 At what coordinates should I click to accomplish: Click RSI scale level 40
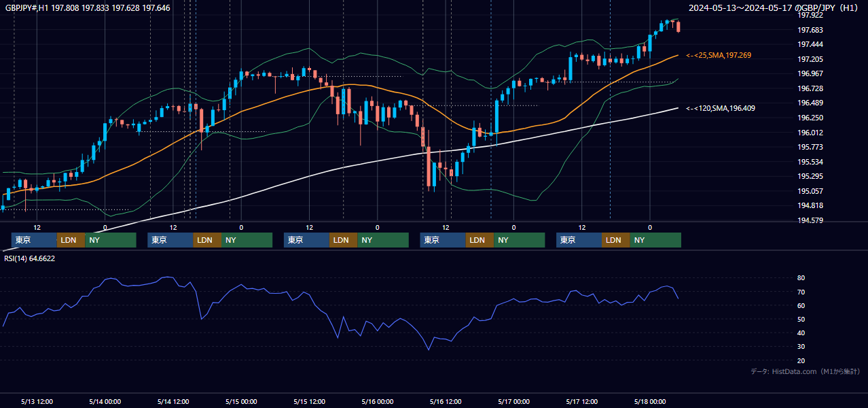(801, 333)
